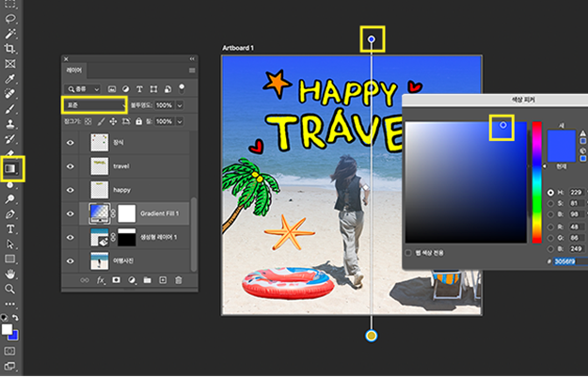The height and width of the screenshot is (377, 588).
Task: Select the Gradient tool
Action: tap(10, 169)
